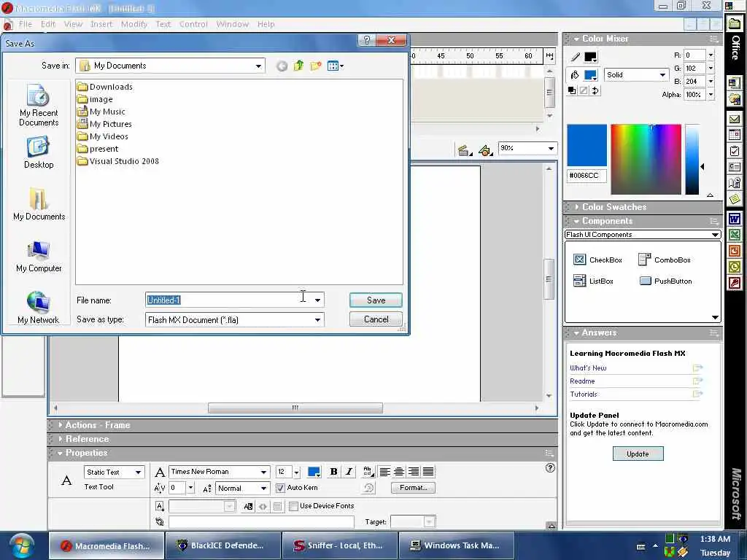Click the No Color icon in Color Mixer
This screenshot has height=560, width=747.
click(584, 90)
